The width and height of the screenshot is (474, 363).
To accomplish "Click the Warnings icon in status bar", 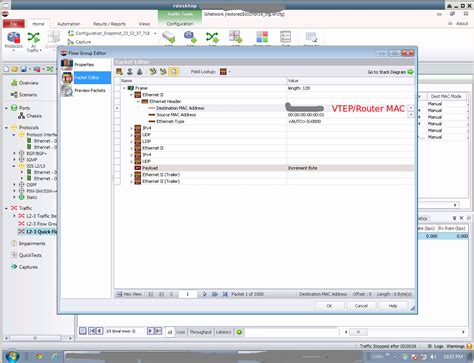I will [469, 346].
